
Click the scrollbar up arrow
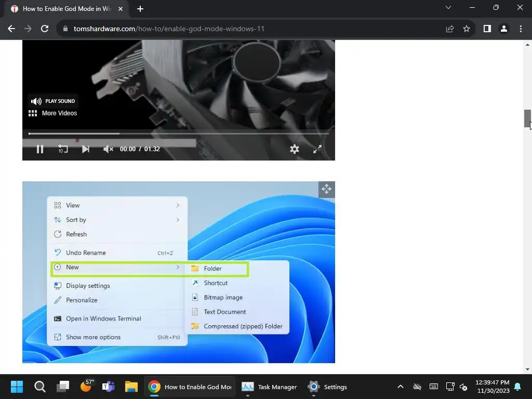(x=527, y=45)
